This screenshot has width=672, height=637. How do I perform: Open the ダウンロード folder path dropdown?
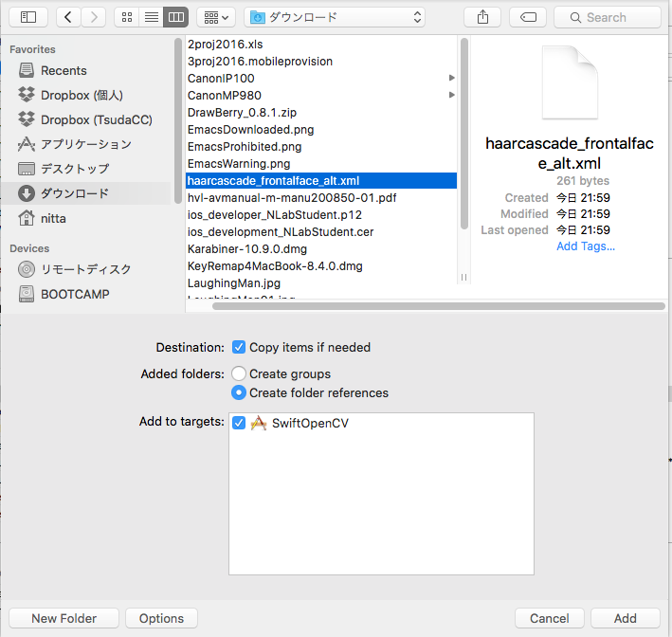(335, 17)
